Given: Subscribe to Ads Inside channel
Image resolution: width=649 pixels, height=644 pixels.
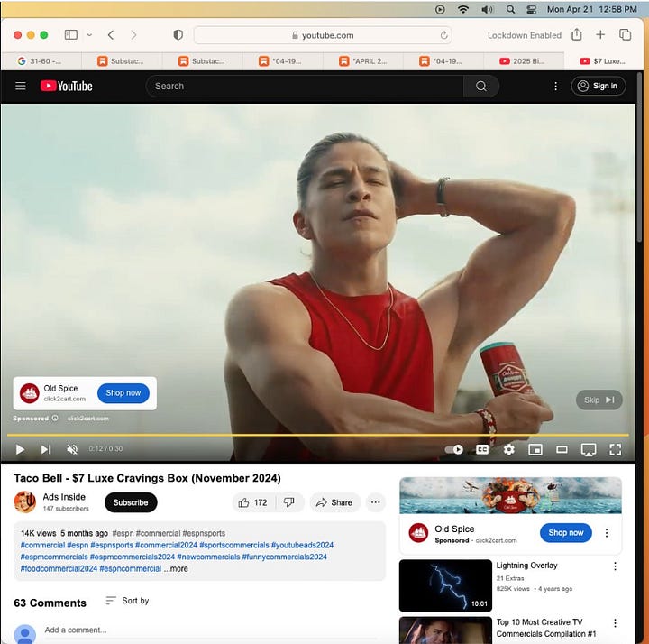Looking at the screenshot, I should [131, 502].
